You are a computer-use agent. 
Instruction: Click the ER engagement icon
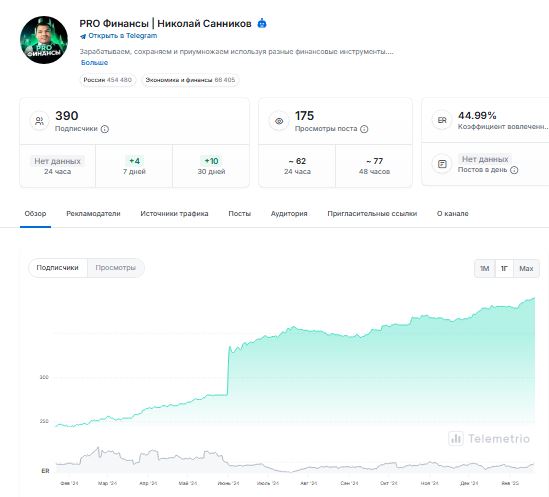(442, 120)
